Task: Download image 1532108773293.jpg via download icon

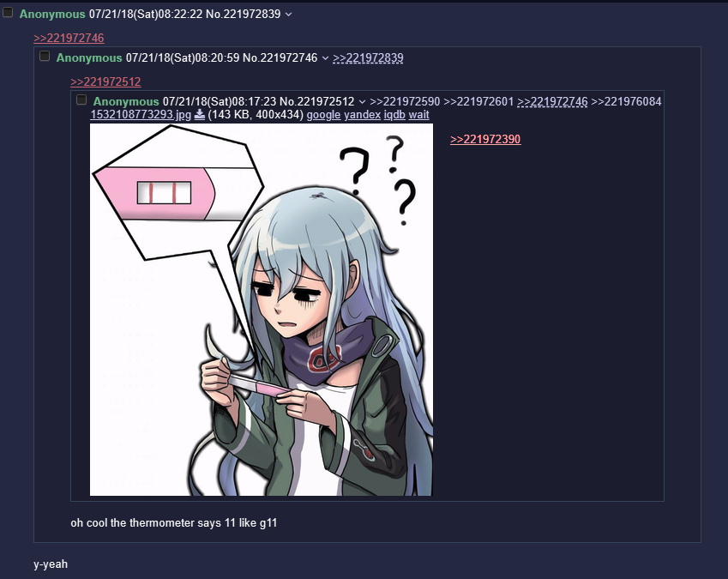Action: pyautogui.click(x=199, y=114)
